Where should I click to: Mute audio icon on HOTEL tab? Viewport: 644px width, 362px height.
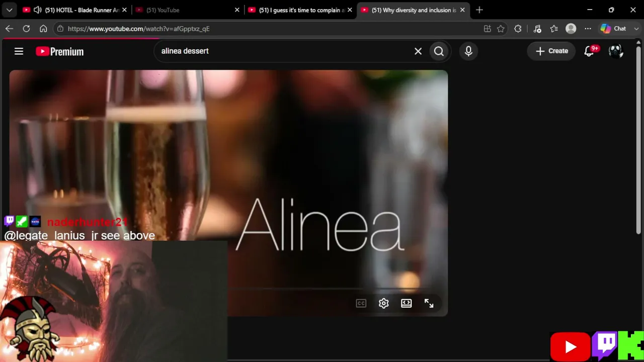point(37,10)
